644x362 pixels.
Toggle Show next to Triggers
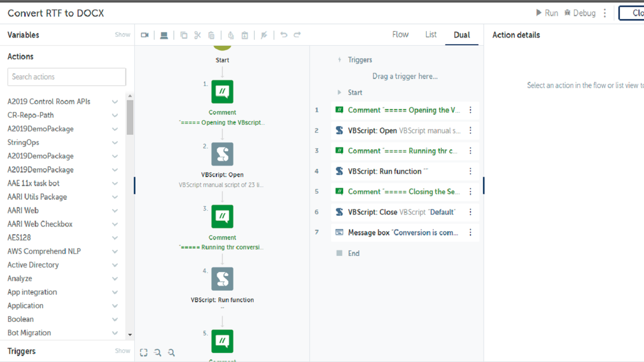[x=122, y=351]
